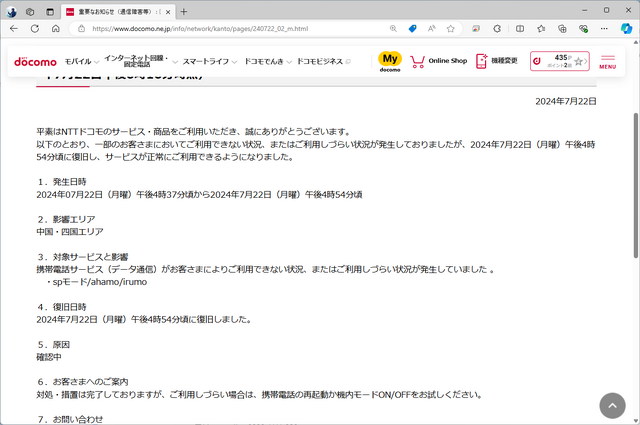Open Edge Copilot sidebar icon
The width and height of the screenshot is (640, 425).
[627, 29]
